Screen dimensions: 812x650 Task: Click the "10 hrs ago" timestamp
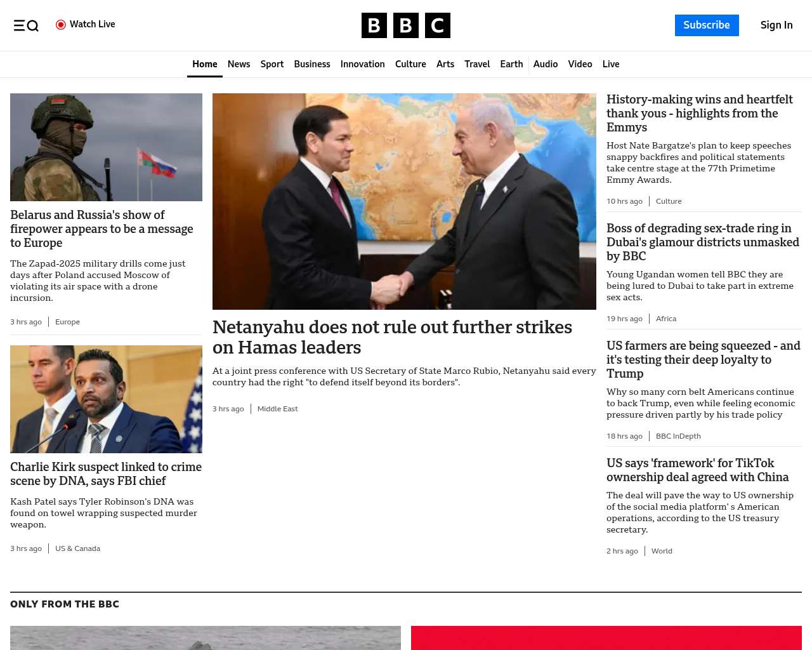coord(624,201)
